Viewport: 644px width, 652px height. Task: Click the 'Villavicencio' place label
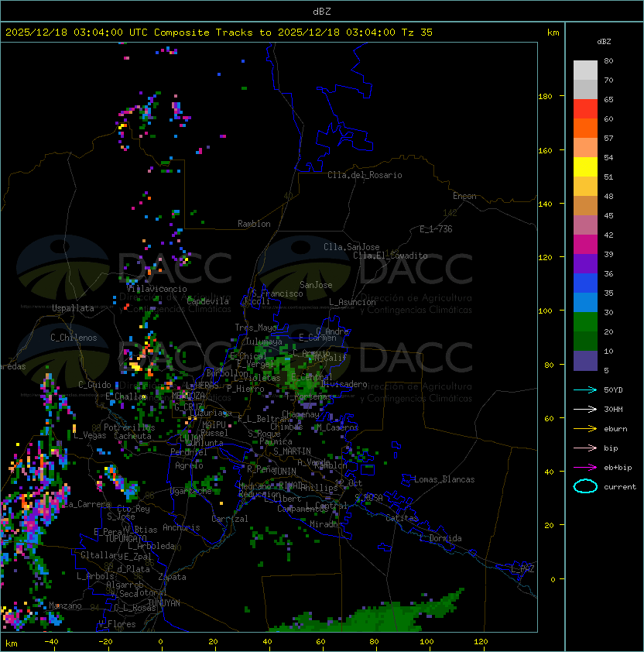point(156,289)
